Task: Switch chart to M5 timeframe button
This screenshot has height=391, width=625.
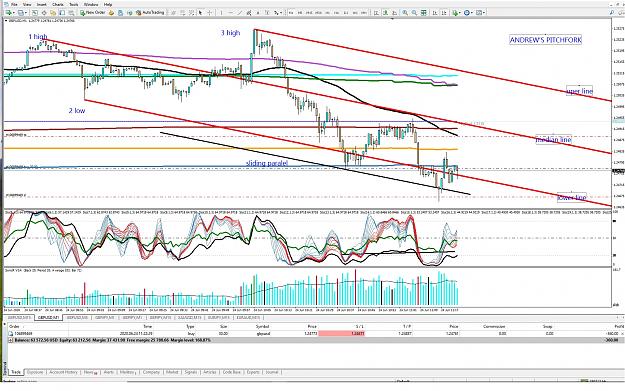Action: click(301, 13)
